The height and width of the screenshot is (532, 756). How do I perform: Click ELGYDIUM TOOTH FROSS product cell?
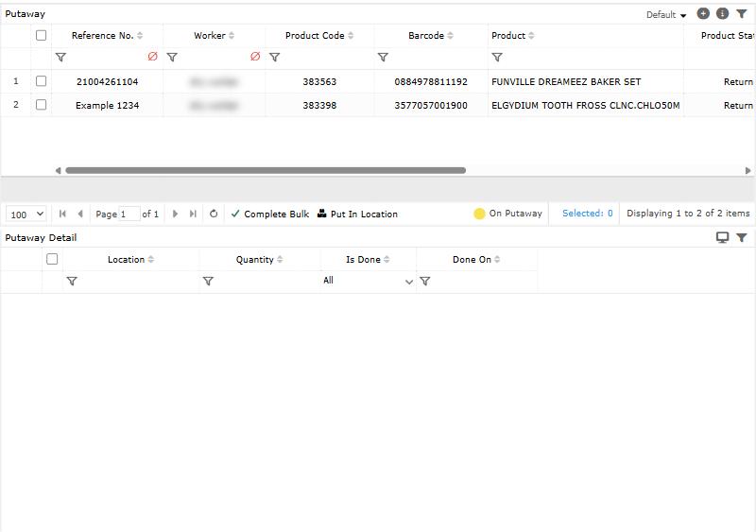coord(585,105)
